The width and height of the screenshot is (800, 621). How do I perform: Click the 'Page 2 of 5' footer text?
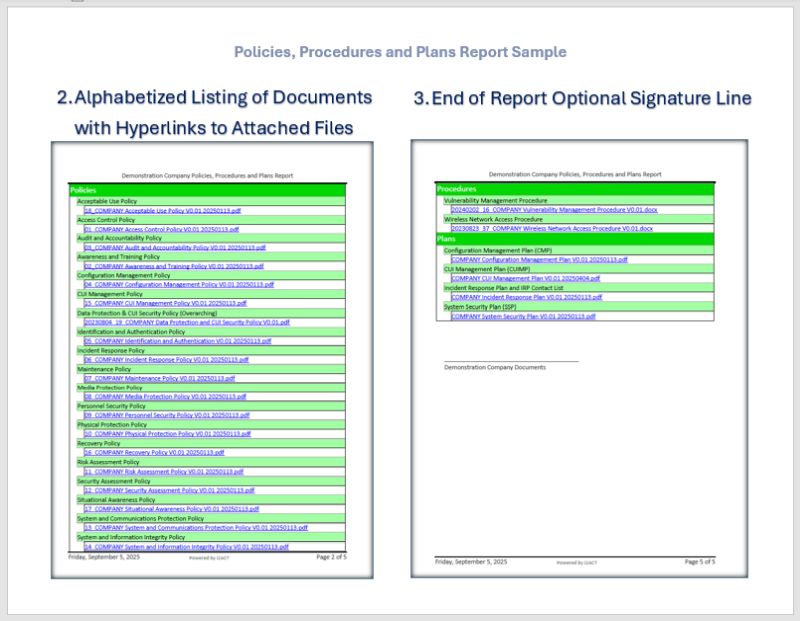331,557
